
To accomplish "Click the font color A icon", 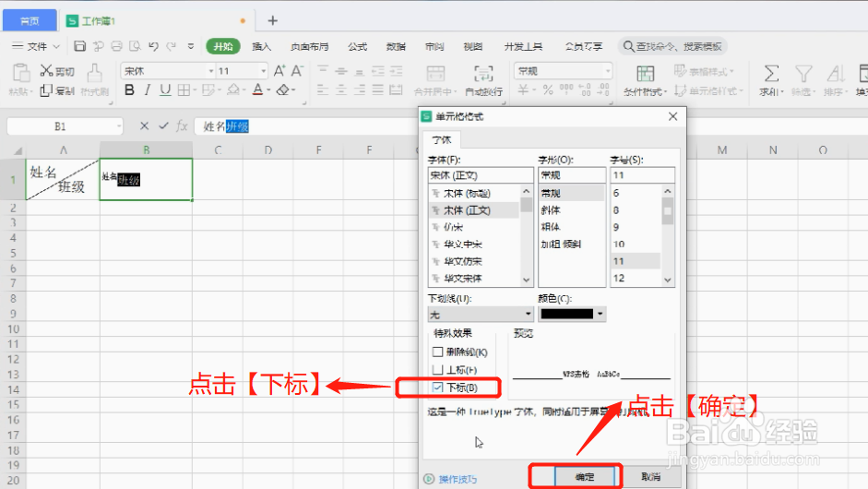I will pyautogui.click(x=257, y=89).
